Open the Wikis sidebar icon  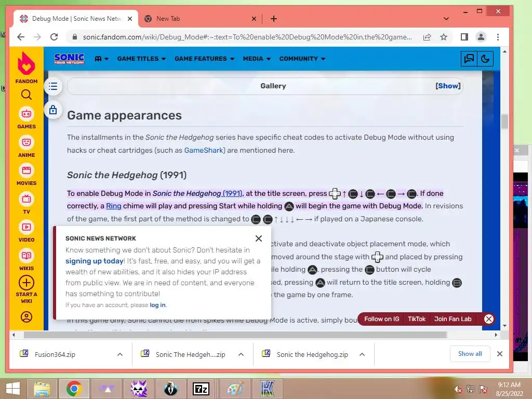tap(26, 256)
